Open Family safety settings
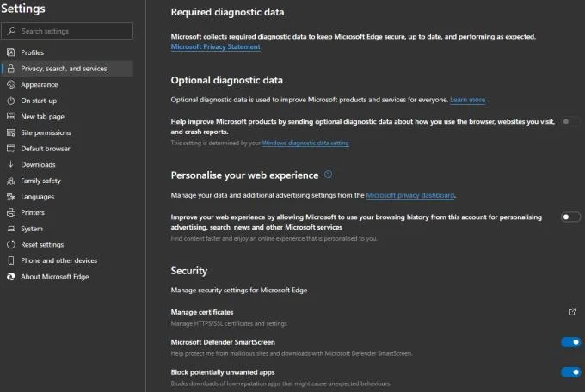Image resolution: width=585 pixels, height=392 pixels. (x=67, y=181)
